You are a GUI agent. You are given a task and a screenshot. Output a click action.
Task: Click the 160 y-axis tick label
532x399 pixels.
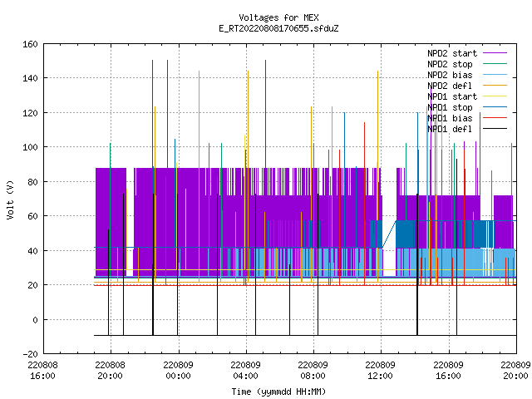[30, 44]
